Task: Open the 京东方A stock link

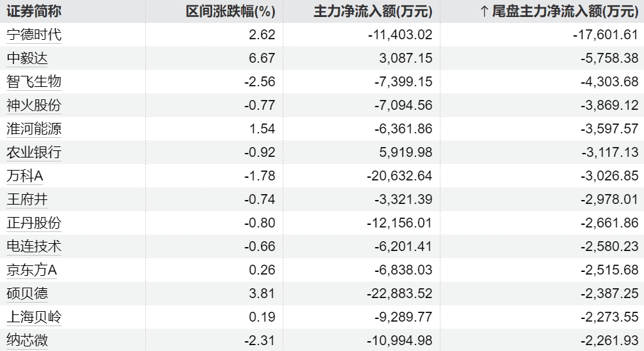Action: click(x=31, y=270)
